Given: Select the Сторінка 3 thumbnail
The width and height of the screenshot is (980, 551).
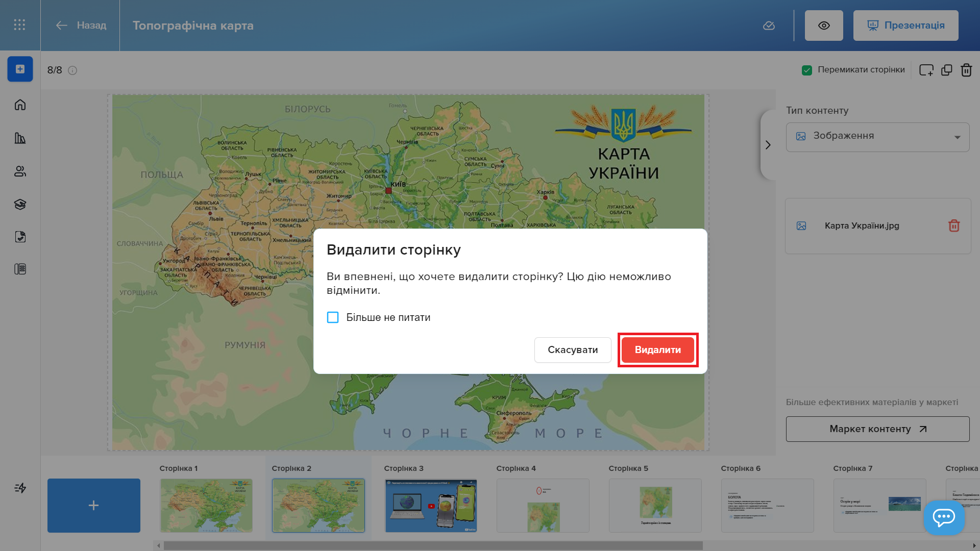Looking at the screenshot, I should click(x=431, y=506).
